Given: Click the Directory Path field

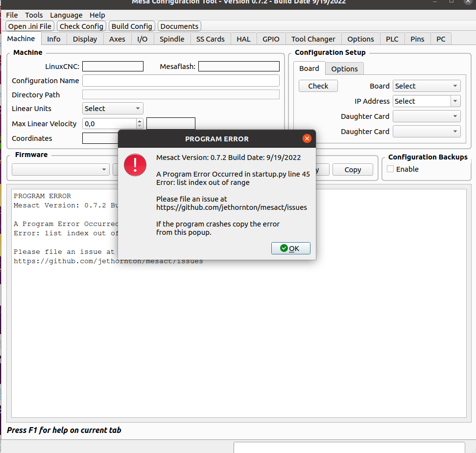Looking at the screenshot, I should pyautogui.click(x=181, y=94).
